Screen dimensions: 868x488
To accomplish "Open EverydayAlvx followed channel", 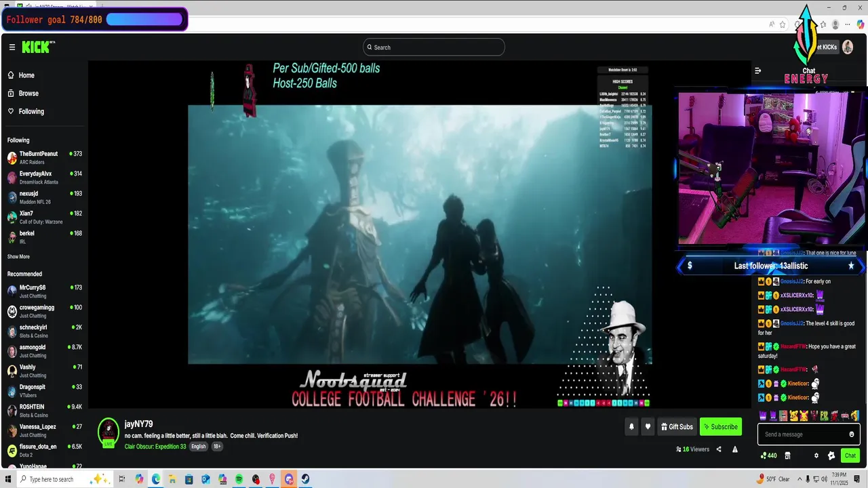I will [44, 178].
